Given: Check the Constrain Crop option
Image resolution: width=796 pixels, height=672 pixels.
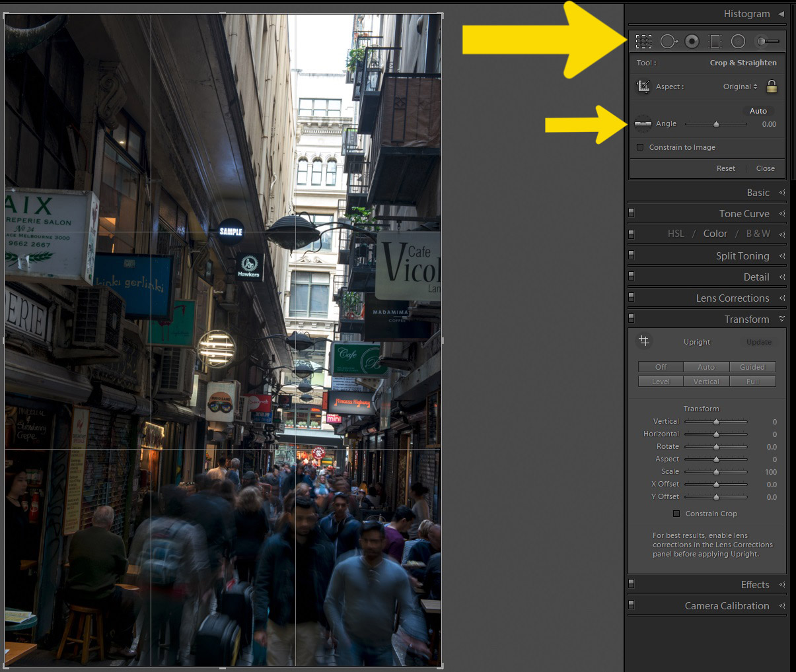Looking at the screenshot, I should point(676,514).
